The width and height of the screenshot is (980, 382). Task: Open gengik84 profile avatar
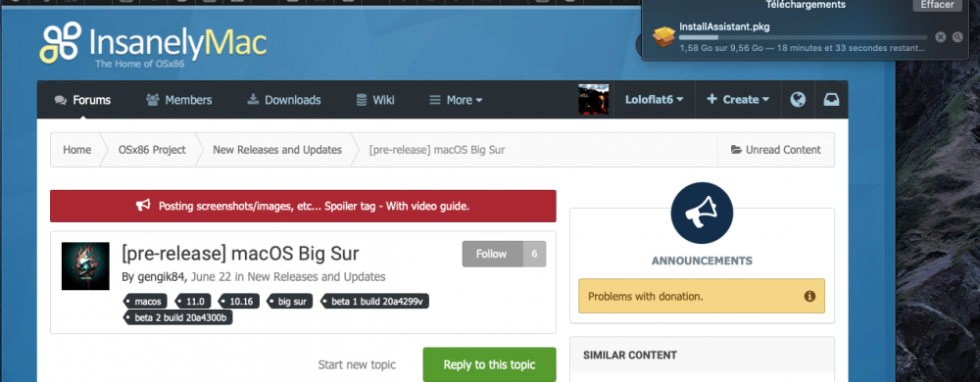tap(85, 265)
